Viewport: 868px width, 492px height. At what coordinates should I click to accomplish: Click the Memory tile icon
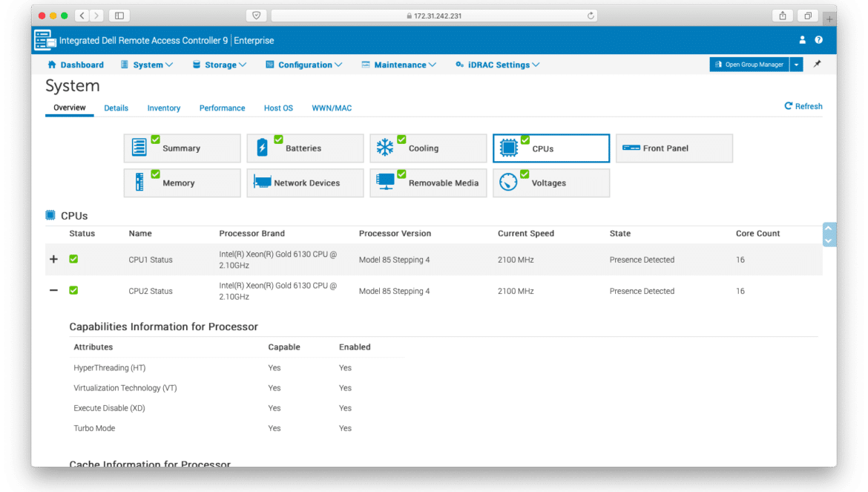[x=139, y=182]
